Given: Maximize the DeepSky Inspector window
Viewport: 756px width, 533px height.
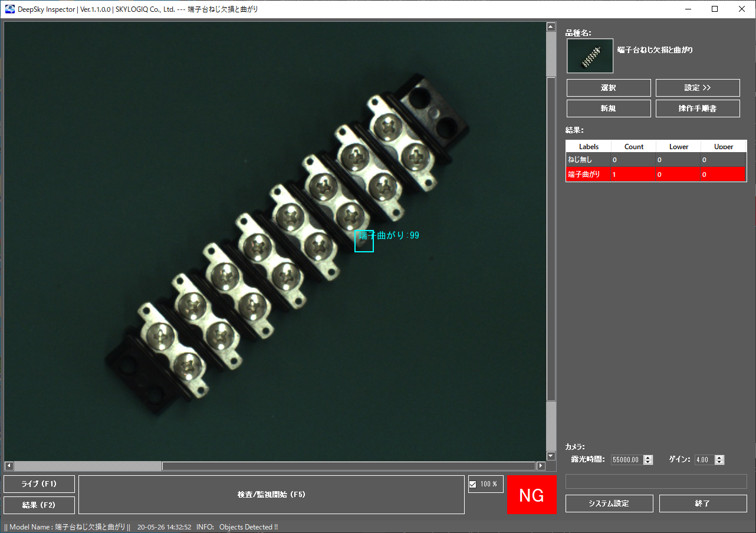Looking at the screenshot, I should click(x=715, y=9).
